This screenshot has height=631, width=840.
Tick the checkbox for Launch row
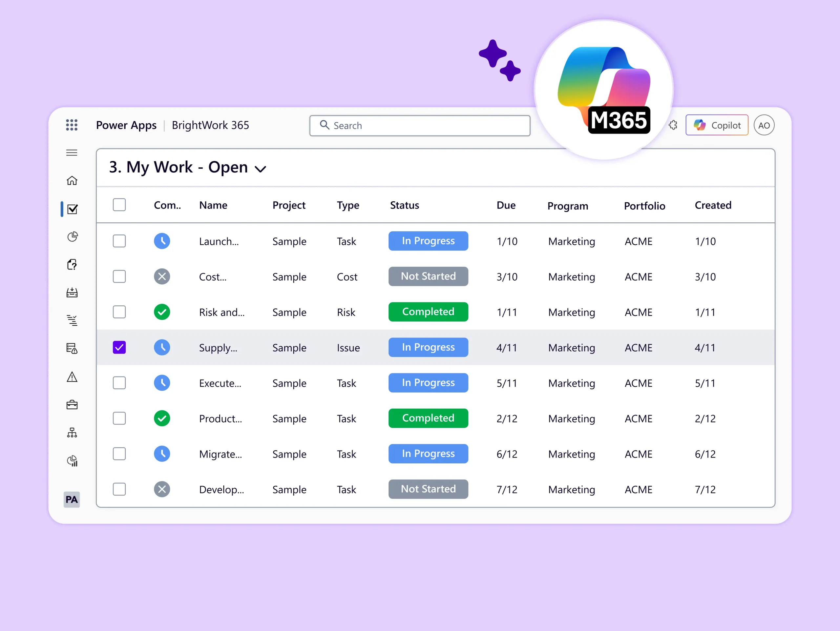coord(119,241)
